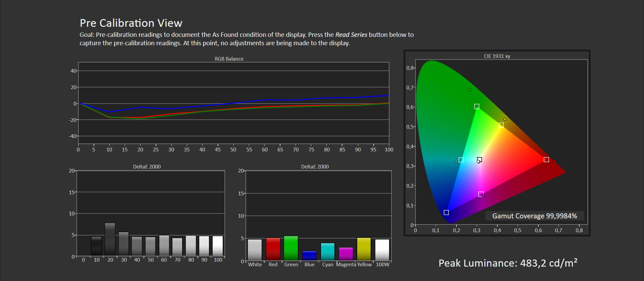This screenshot has width=644, height=281.
Task: Click the Red bar in color DeltaE chart
Action: (x=273, y=249)
